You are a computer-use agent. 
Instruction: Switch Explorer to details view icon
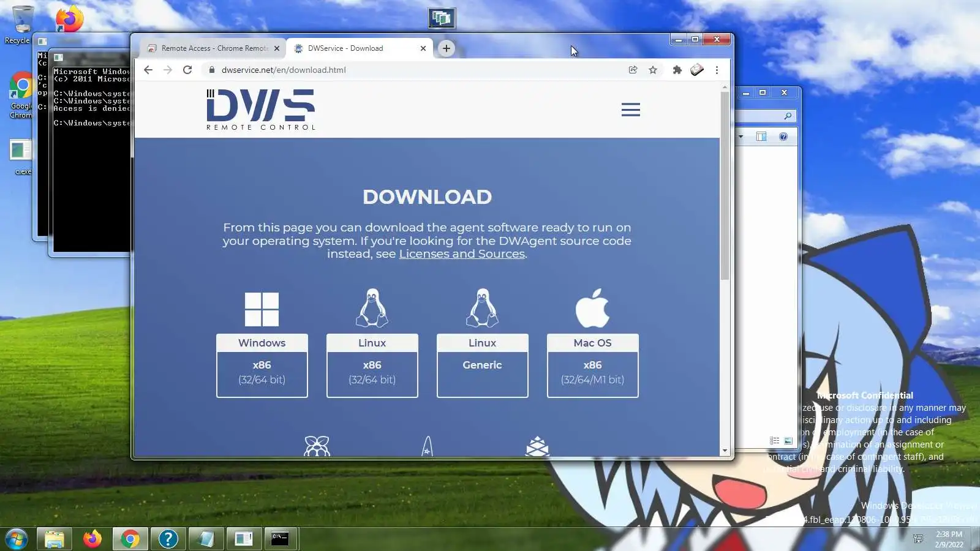click(x=774, y=441)
